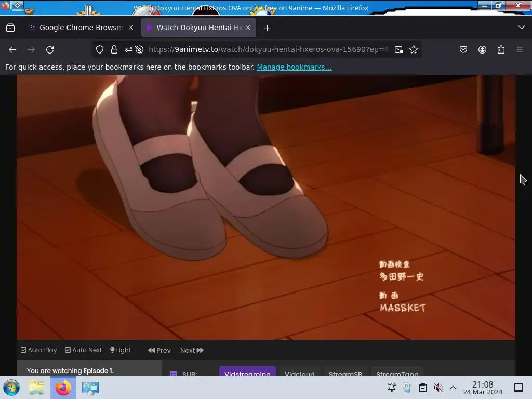Image resolution: width=532 pixels, height=399 pixels.
Task: Choose the StreamSB server
Action: [x=345, y=371]
